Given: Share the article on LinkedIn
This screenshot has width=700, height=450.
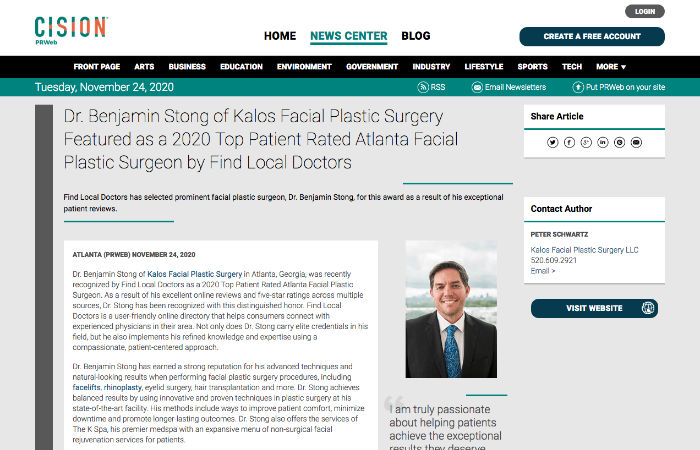Looking at the screenshot, I should pos(603,142).
